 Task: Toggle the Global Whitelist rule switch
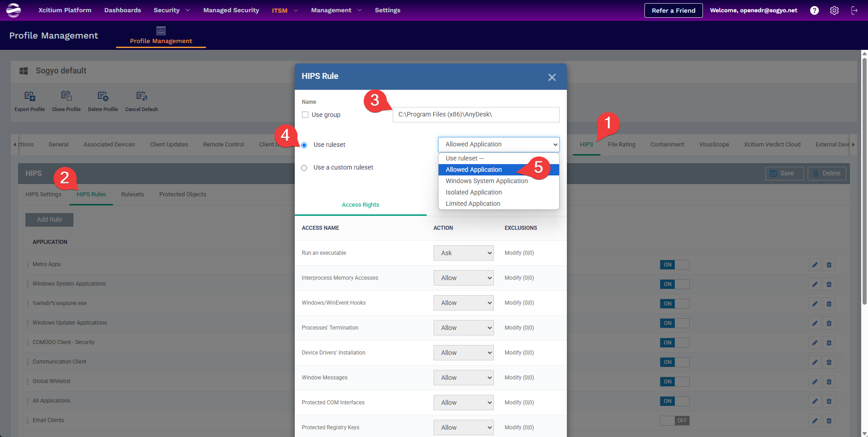coord(675,382)
